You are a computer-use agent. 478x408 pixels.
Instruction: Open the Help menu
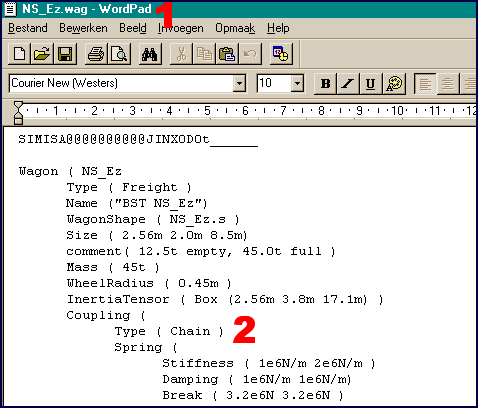pyautogui.click(x=278, y=28)
